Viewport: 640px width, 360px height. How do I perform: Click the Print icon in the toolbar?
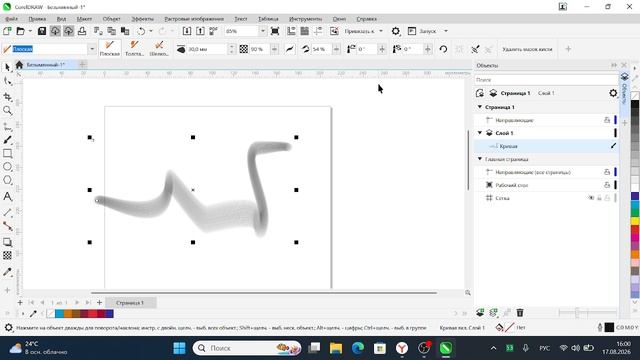click(82, 31)
